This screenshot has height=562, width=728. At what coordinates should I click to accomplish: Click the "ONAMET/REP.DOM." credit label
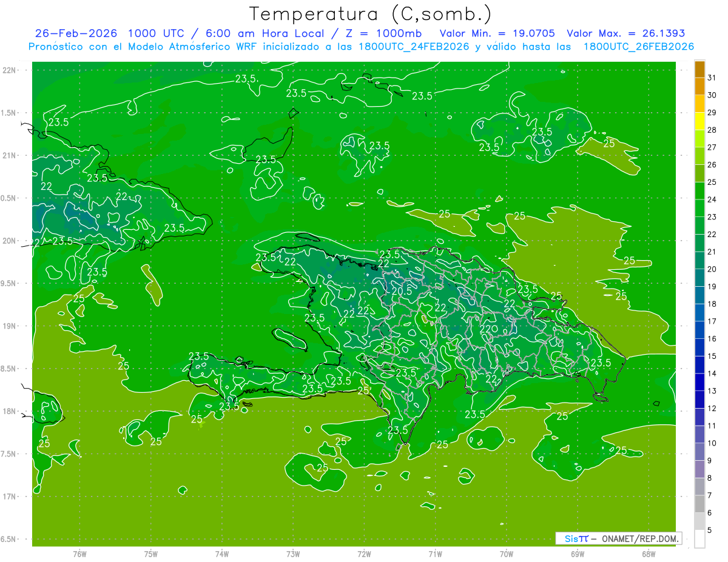(640, 538)
